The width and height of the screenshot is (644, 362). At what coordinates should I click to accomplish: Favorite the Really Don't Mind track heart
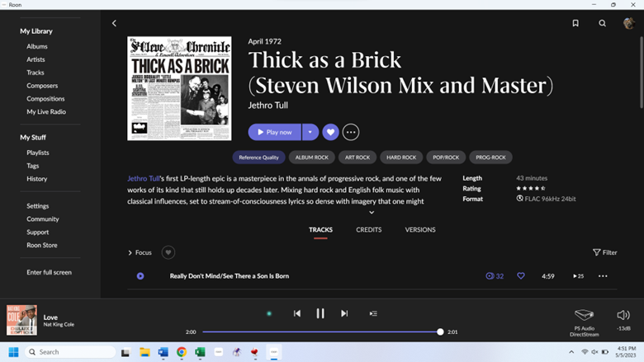(x=521, y=276)
